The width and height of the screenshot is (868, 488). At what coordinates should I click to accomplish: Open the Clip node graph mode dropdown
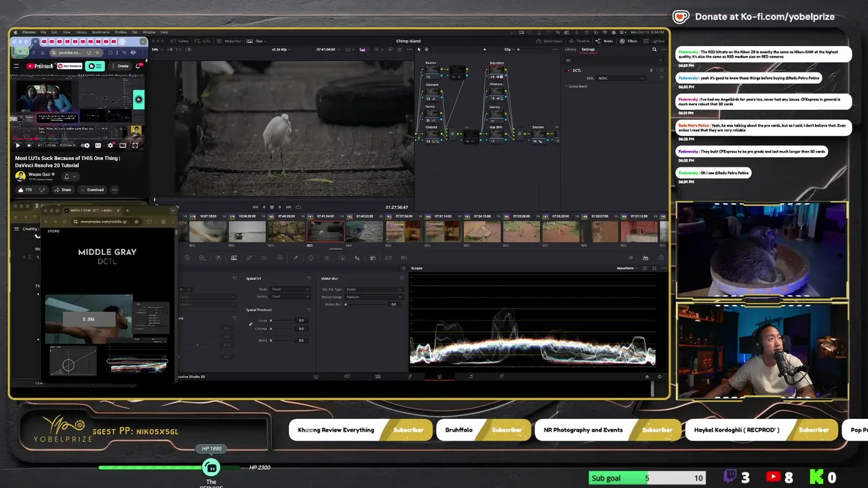pyautogui.click(x=509, y=49)
